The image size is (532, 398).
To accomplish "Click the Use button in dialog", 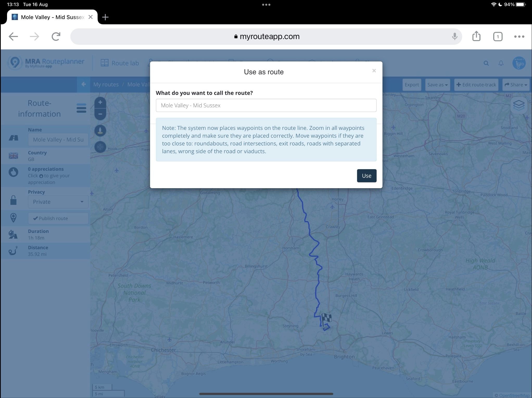I will tap(366, 176).
